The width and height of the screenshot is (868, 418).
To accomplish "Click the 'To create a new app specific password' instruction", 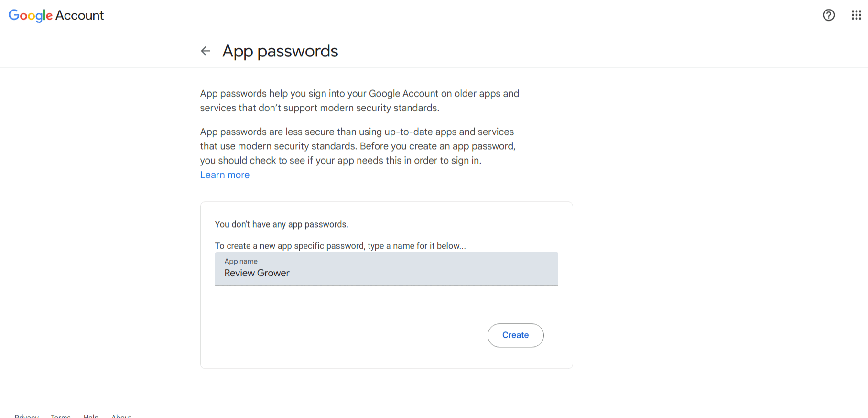I will click(x=340, y=246).
